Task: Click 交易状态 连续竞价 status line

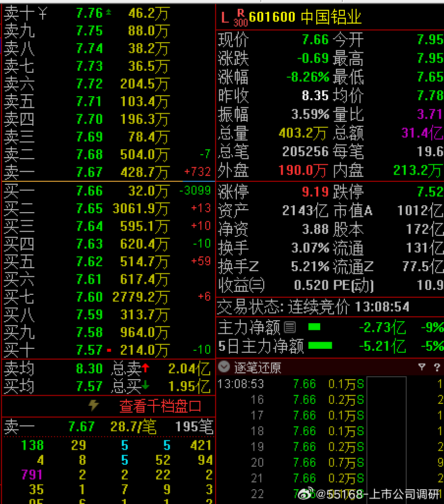Action: pyautogui.click(x=313, y=308)
